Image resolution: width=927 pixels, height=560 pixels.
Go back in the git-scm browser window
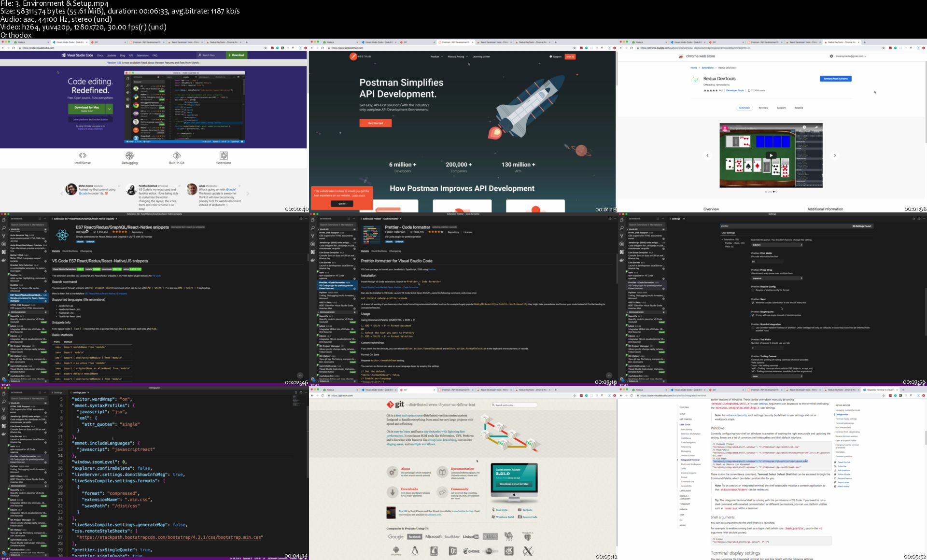[312, 395]
